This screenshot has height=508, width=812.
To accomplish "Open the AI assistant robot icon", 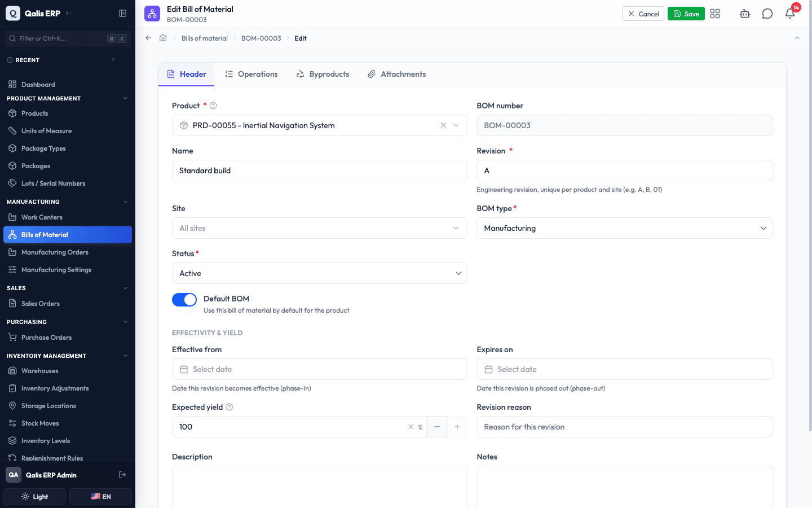I will tap(745, 14).
